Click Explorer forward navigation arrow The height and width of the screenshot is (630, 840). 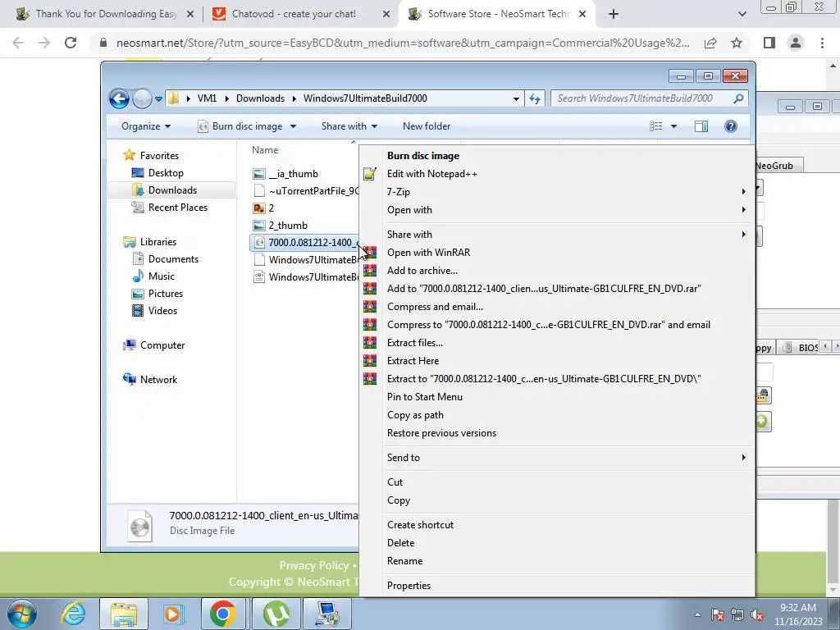pyautogui.click(x=142, y=98)
